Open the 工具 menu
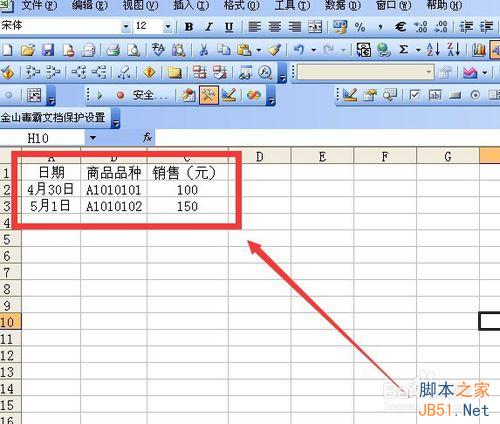Viewport: 500px width, 424px height. point(292,6)
